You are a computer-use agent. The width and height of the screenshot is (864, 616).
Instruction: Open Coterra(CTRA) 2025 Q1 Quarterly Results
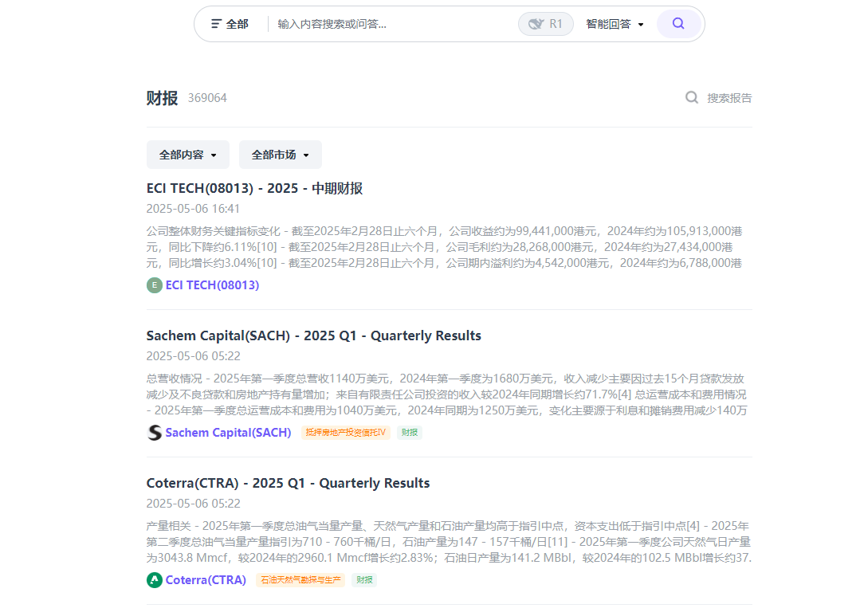pos(289,483)
